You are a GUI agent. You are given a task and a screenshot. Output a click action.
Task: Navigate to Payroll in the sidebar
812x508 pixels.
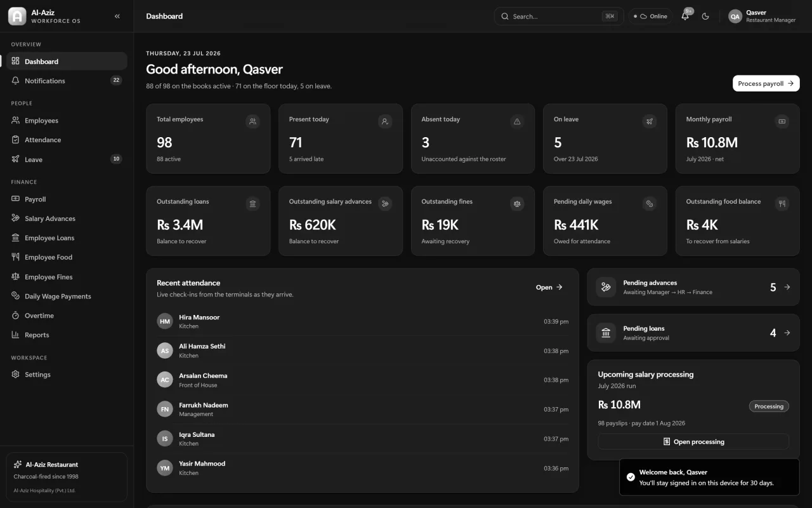[66, 199]
